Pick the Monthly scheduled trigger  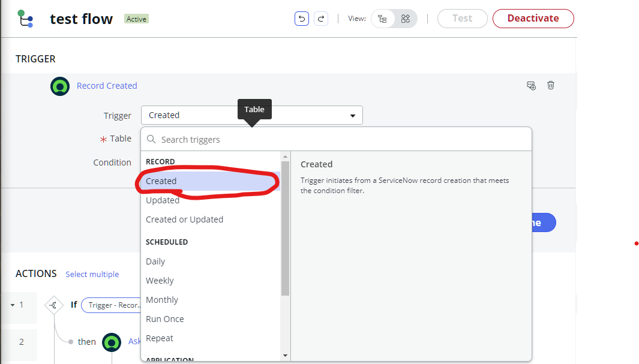click(210, 300)
